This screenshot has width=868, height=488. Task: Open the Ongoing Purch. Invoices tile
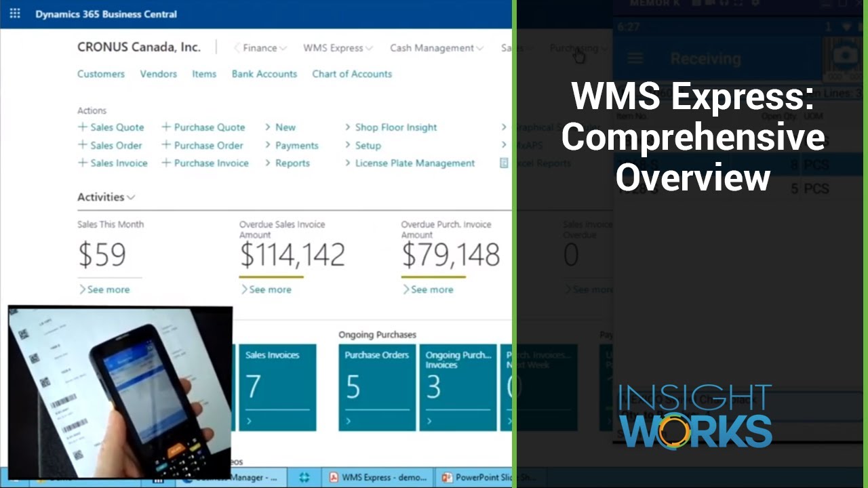click(x=458, y=387)
